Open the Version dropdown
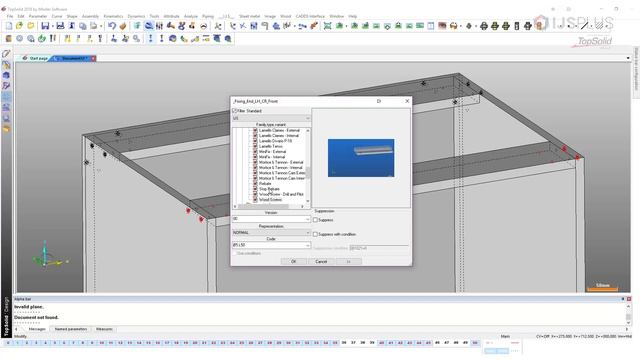The width and height of the screenshot is (640, 360). coord(271,219)
